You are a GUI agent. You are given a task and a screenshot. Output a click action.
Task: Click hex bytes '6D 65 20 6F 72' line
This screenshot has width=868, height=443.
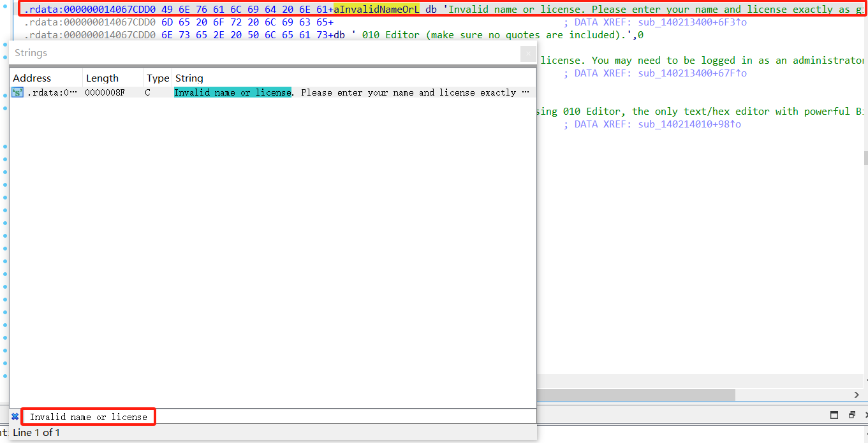[247, 22]
